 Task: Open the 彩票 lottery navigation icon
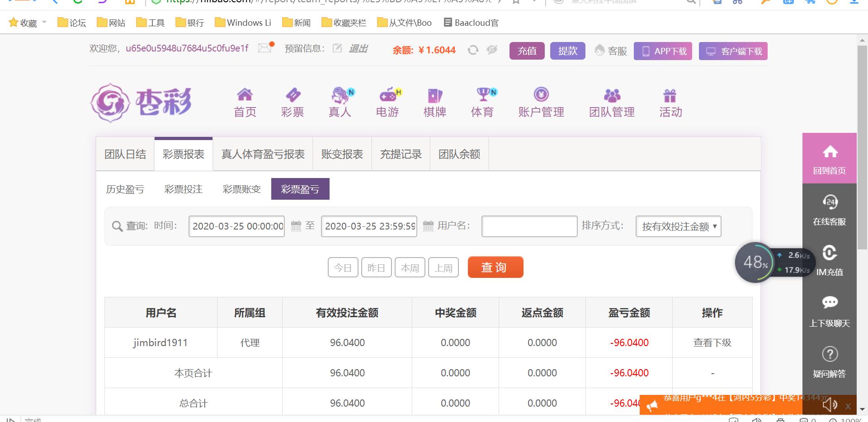pyautogui.click(x=292, y=95)
